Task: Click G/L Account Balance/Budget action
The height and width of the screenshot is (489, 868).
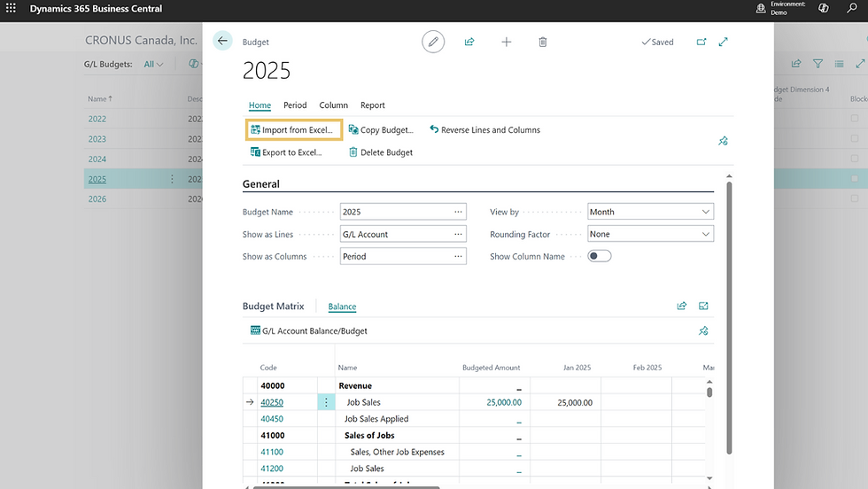Action: point(309,330)
